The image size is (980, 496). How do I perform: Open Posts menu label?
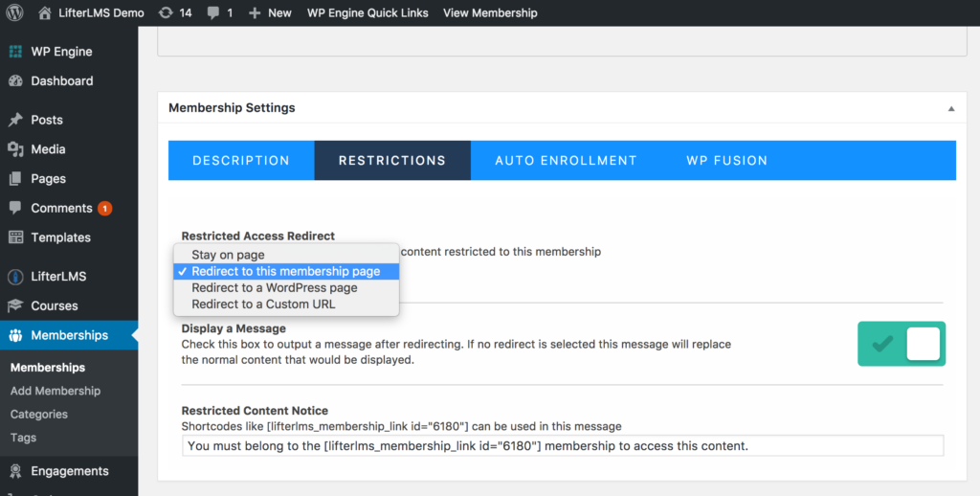click(47, 120)
